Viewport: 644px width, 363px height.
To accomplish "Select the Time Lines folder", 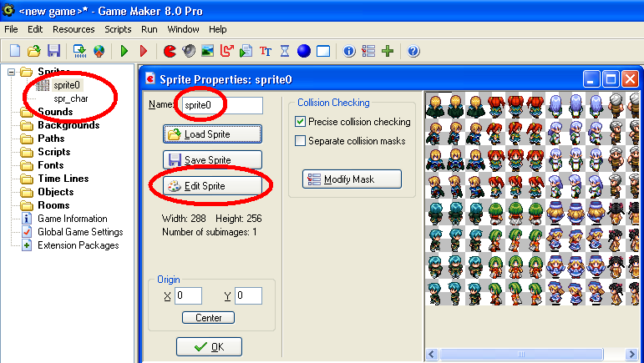I will coord(63,179).
